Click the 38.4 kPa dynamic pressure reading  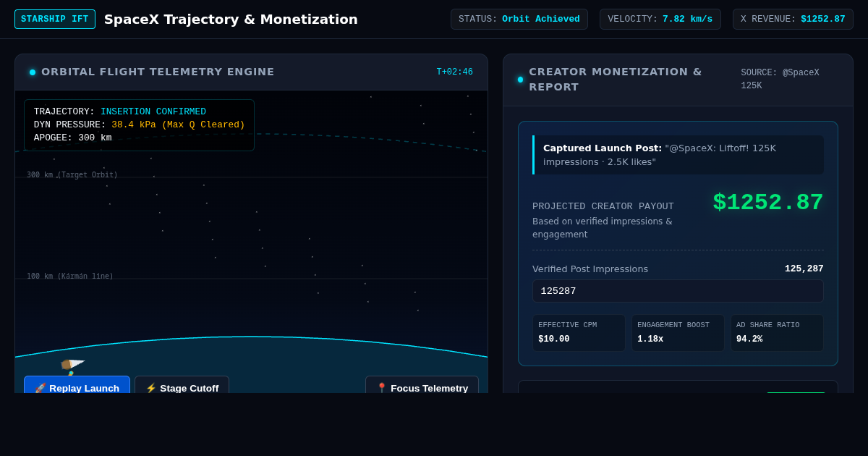(x=178, y=124)
